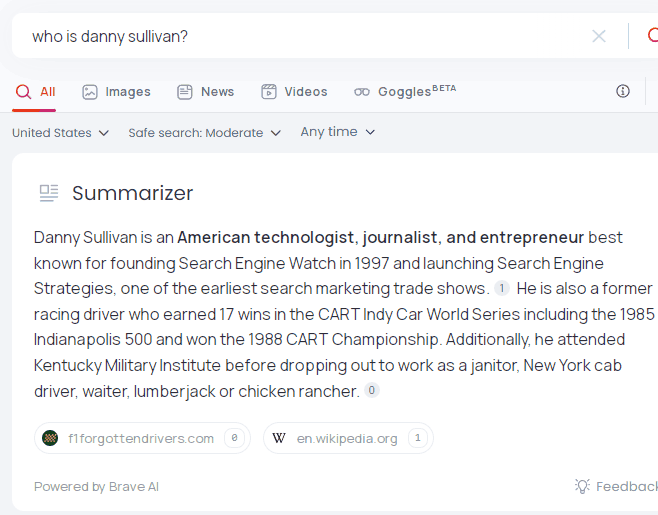Click bold text 'American technologist, journalist, and entrepreneur'
The image size is (658, 515).
point(381,238)
